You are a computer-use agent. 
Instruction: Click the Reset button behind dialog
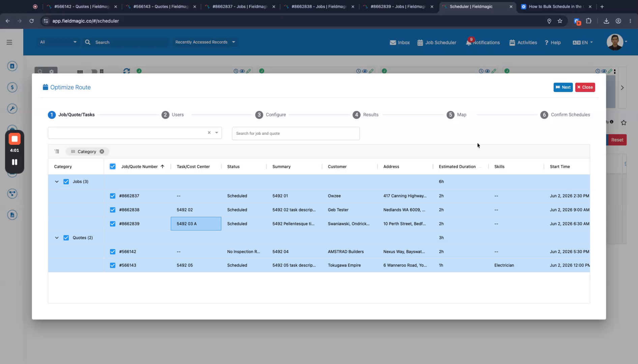[617, 140]
